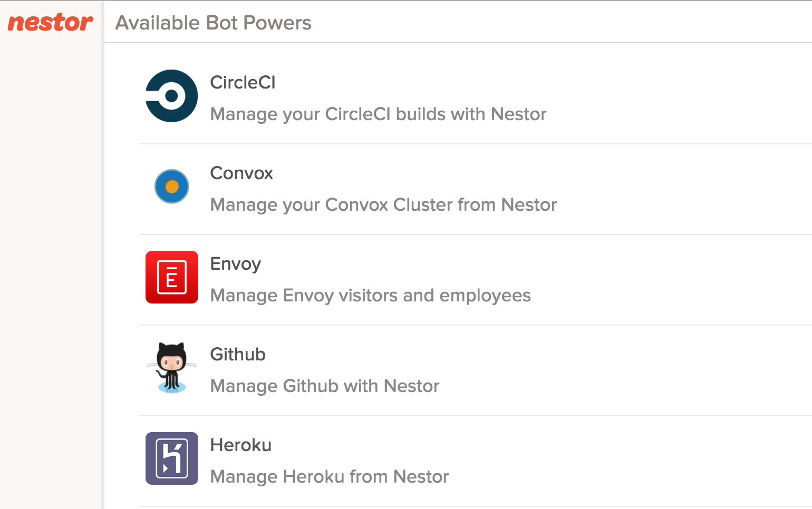Click the CircleCI logo icon
Viewport: 812px width, 509px height.
172,96
